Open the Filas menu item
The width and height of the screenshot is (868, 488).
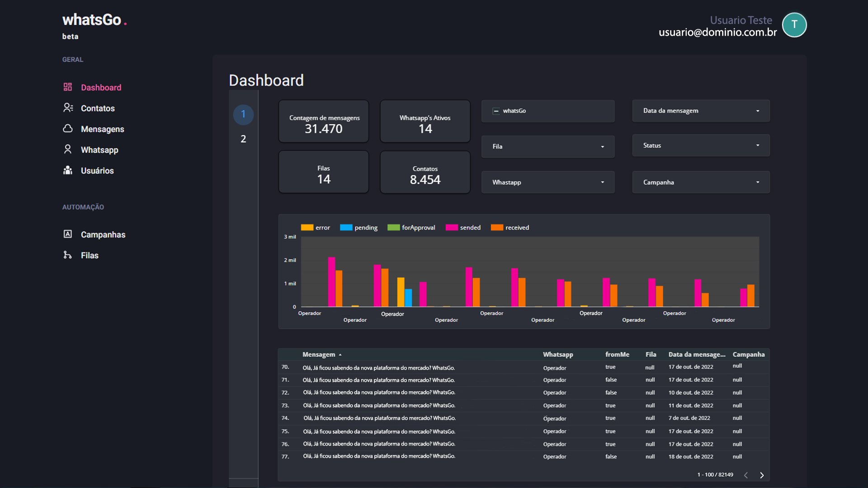tap(90, 255)
